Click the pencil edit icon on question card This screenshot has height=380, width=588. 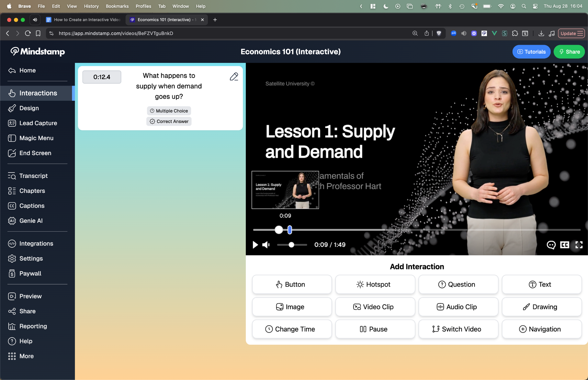234,76
